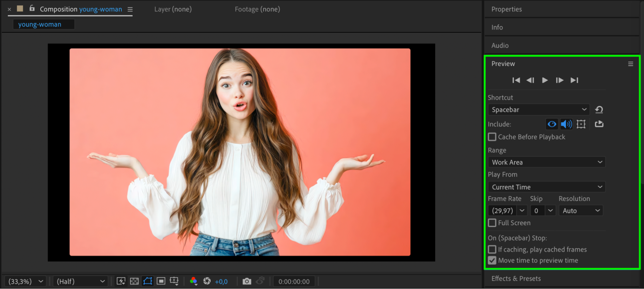Open the Work Area range dropdown

pyautogui.click(x=547, y=162)
